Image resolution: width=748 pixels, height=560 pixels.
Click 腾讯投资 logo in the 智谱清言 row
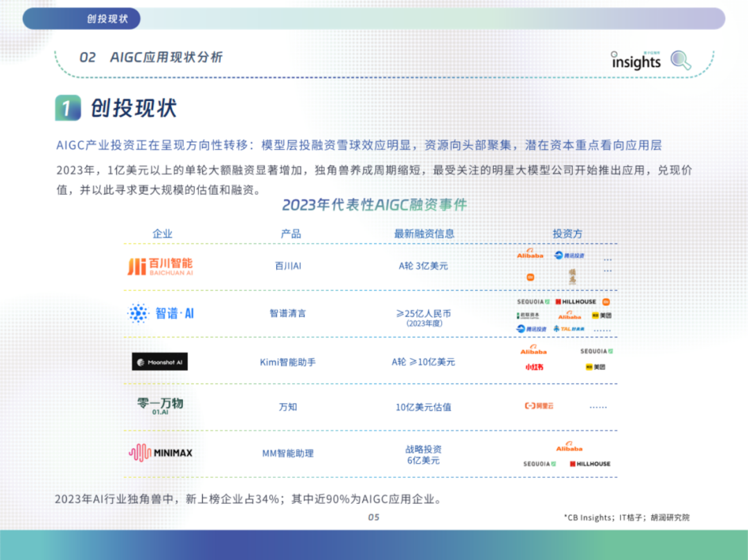pos(531,329)
